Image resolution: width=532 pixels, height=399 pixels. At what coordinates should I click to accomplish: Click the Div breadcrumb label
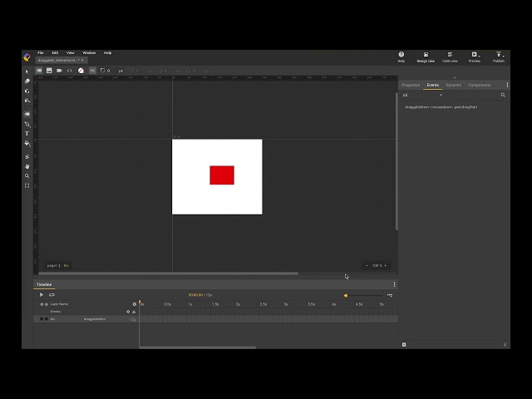tap(66, 265)
